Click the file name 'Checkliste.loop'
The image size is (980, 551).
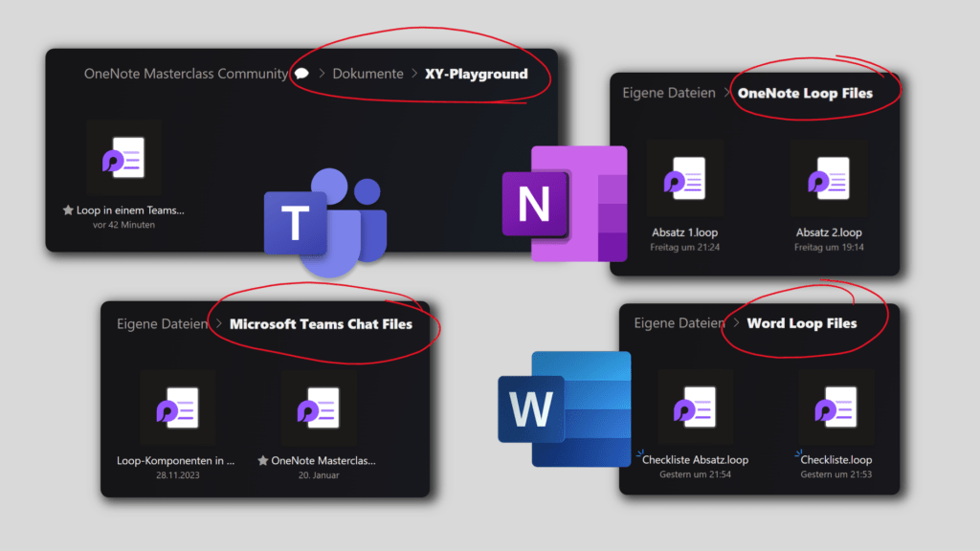[x=836, y=460]
